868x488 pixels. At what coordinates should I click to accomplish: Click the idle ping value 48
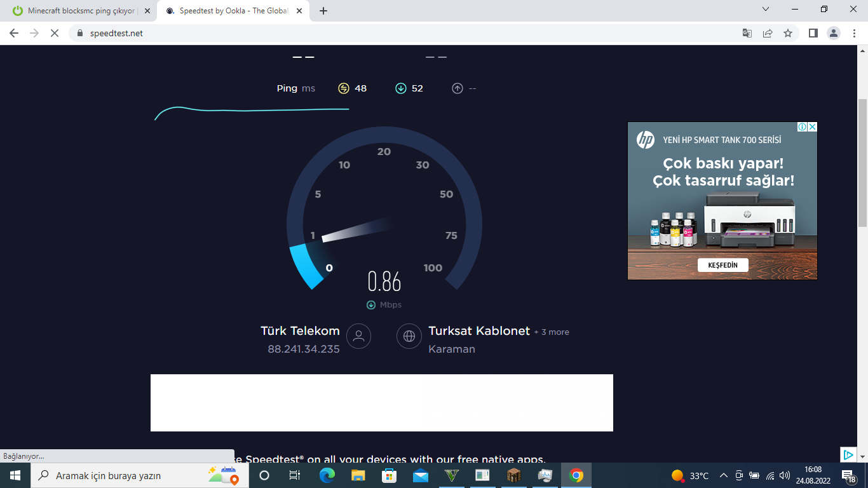click(361, 88)
